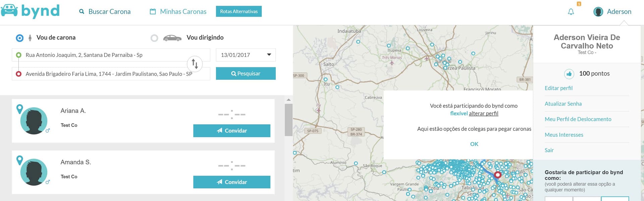
Task: Click the Aderson user avatar icon
Action: (x=598, y=12)
